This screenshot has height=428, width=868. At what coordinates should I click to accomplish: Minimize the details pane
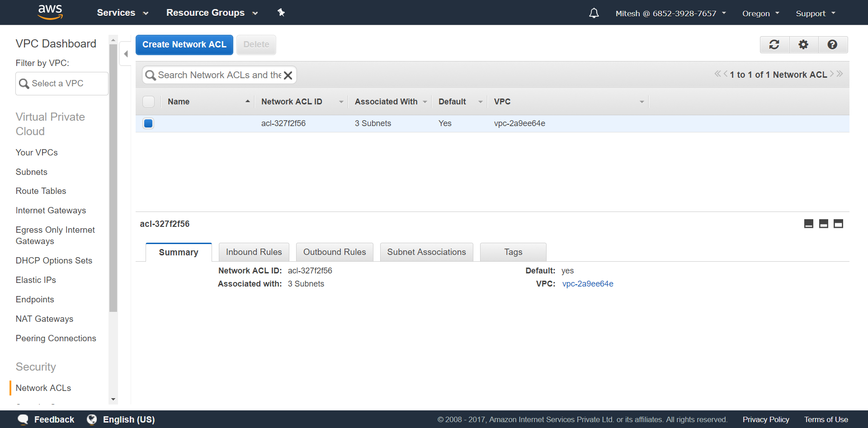tap(809, 224)
